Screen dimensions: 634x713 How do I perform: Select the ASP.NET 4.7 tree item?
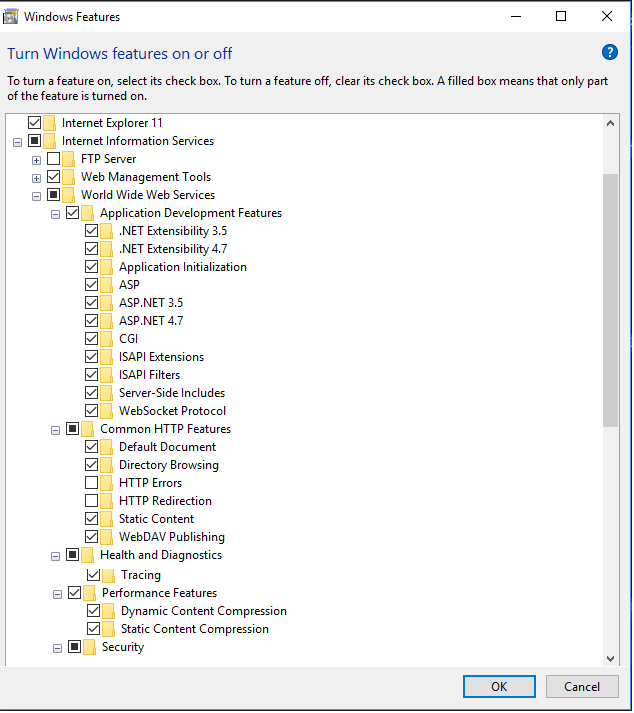tap(150, 321)
